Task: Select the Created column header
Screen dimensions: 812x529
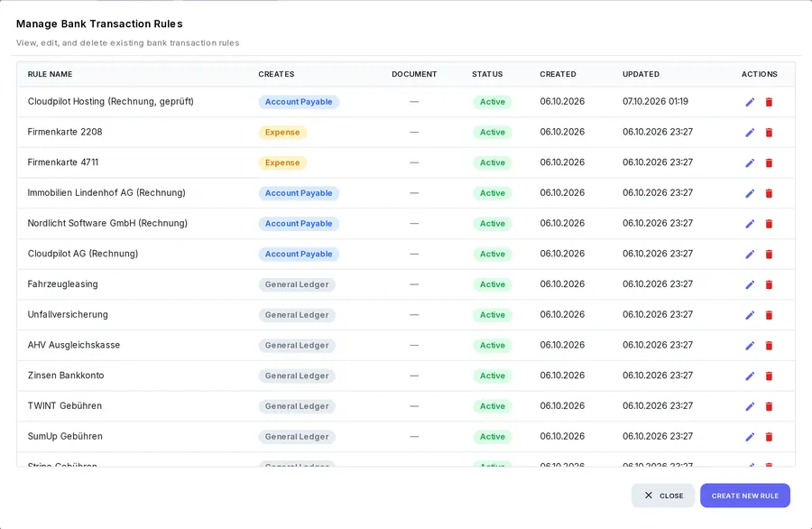Action: coord(558,74)
